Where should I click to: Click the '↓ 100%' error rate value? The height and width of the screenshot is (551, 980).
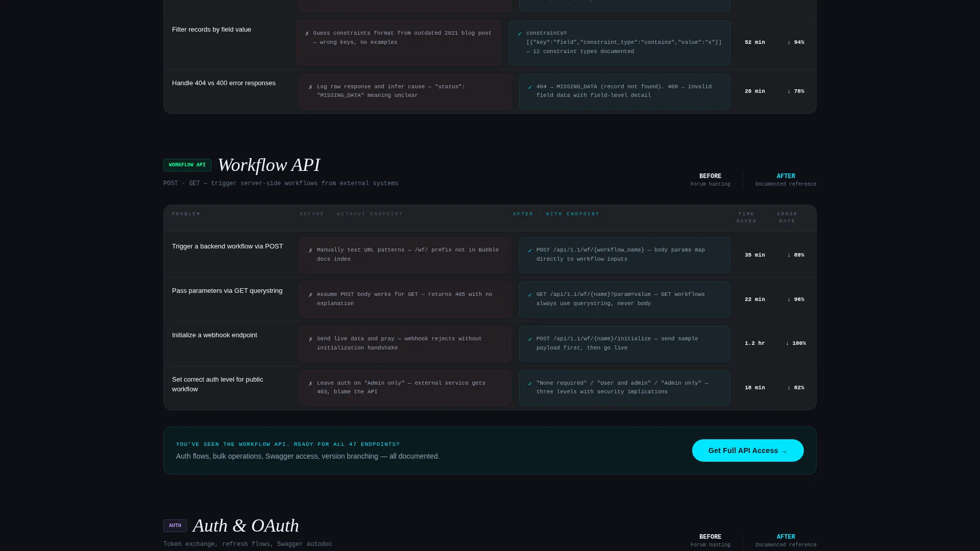(x=796, y=343)
